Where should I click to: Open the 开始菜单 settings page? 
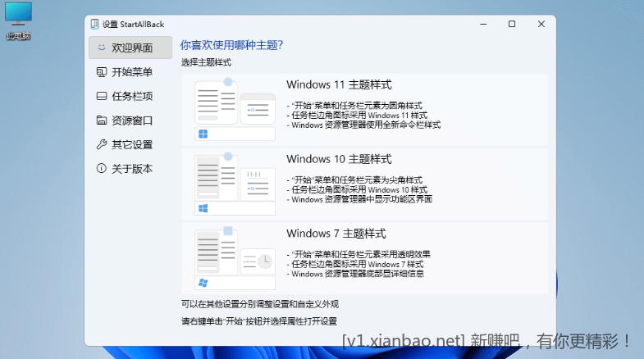(x=130, y=72)
